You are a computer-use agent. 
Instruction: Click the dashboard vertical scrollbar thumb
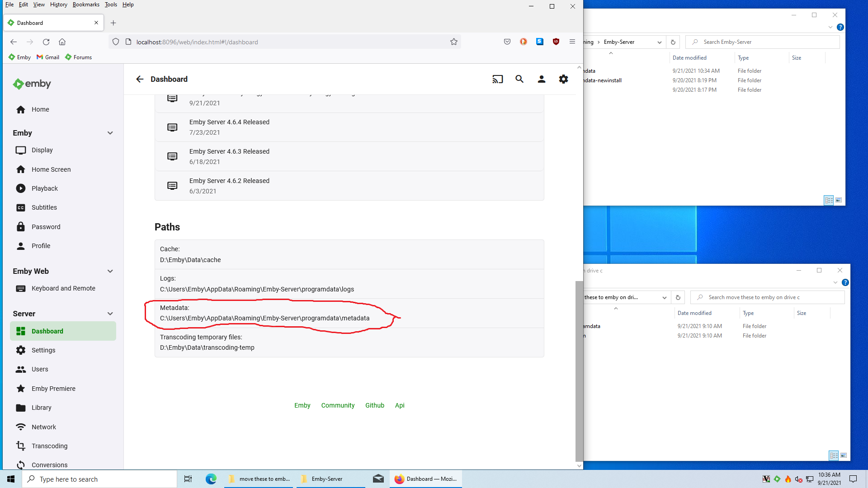579,371
